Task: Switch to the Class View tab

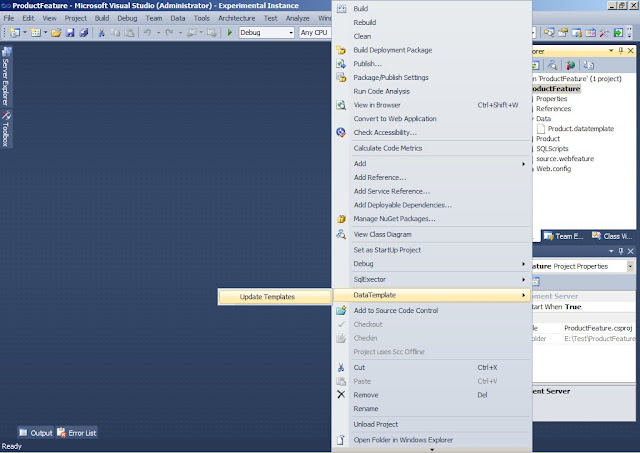Action: 612,236
